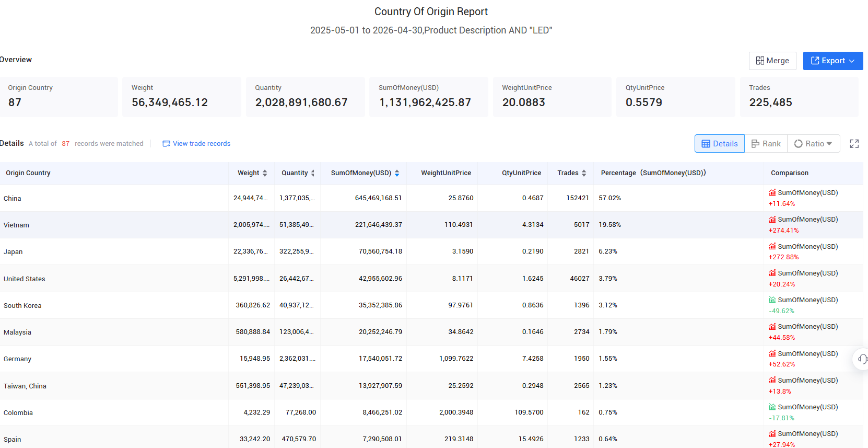Open the Ratio dropdown
The width and height of the screenshot is (868, 448).
[x=813, y=144]
